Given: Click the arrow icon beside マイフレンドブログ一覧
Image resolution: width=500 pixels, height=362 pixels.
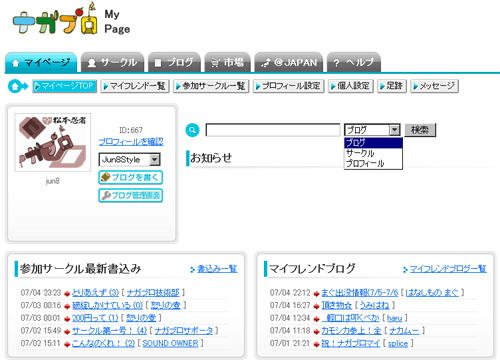Looking at the screenshot, I should coord(405,269).
